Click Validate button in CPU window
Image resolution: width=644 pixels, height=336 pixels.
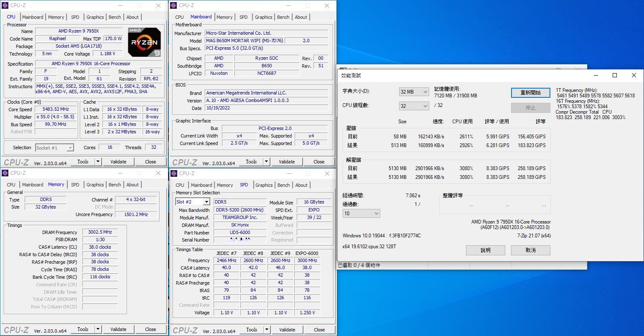[x=118, y=162]
